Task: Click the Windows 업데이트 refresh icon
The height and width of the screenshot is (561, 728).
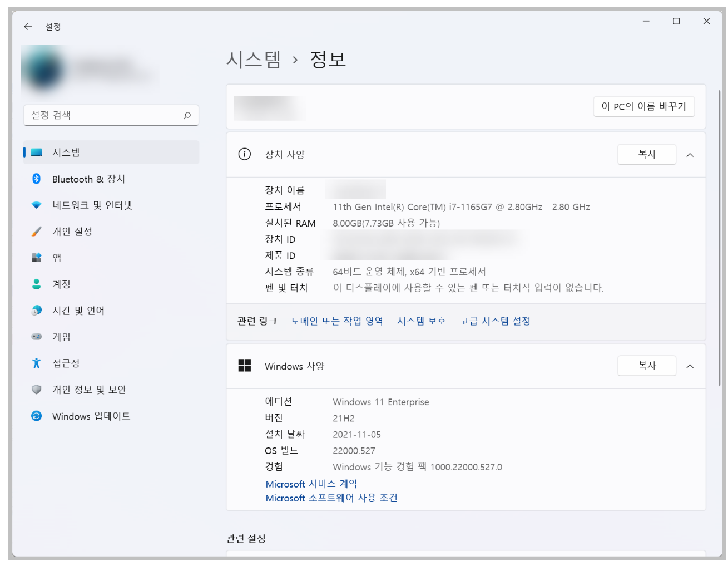Action: click(x=37, y=416)
